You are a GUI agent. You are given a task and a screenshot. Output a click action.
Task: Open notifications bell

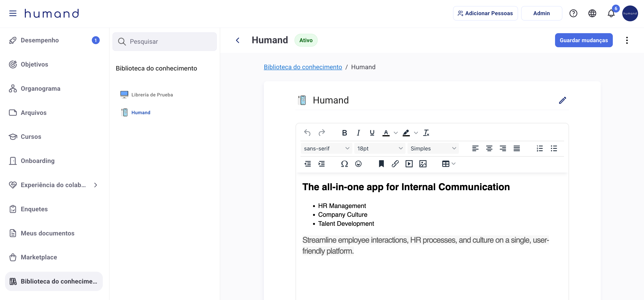pos(611,13)
